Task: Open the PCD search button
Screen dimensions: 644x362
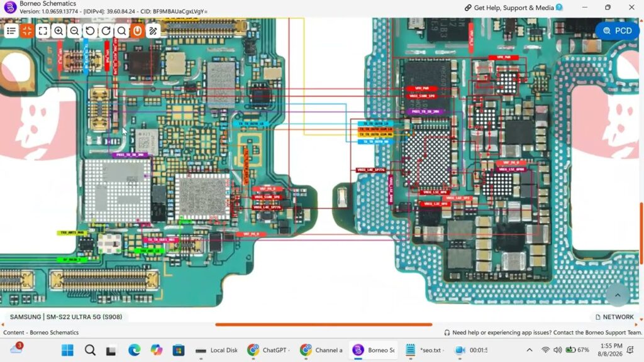Action: click(x=618, y=31)
